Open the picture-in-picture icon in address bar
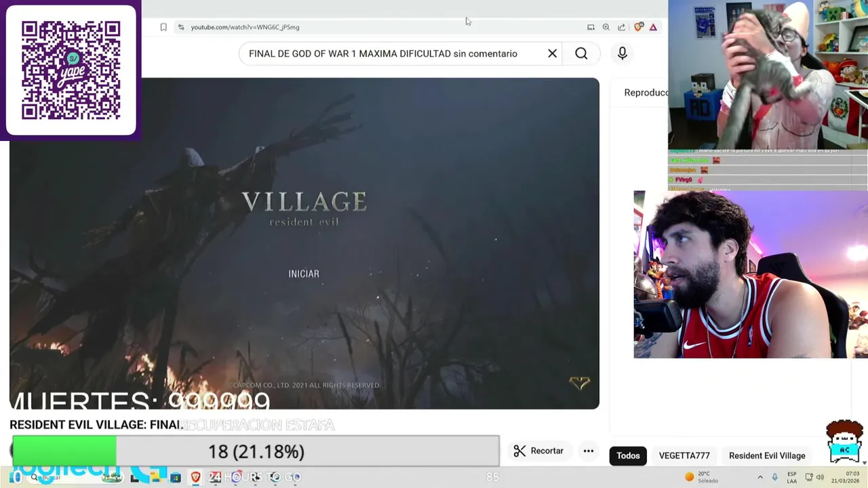 [x=591, y=27]
